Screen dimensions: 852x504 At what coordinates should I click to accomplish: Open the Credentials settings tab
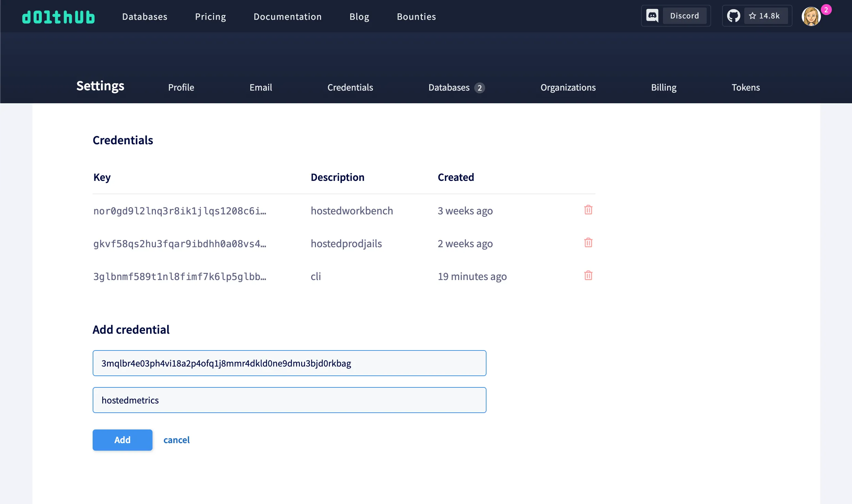(350, 88)
